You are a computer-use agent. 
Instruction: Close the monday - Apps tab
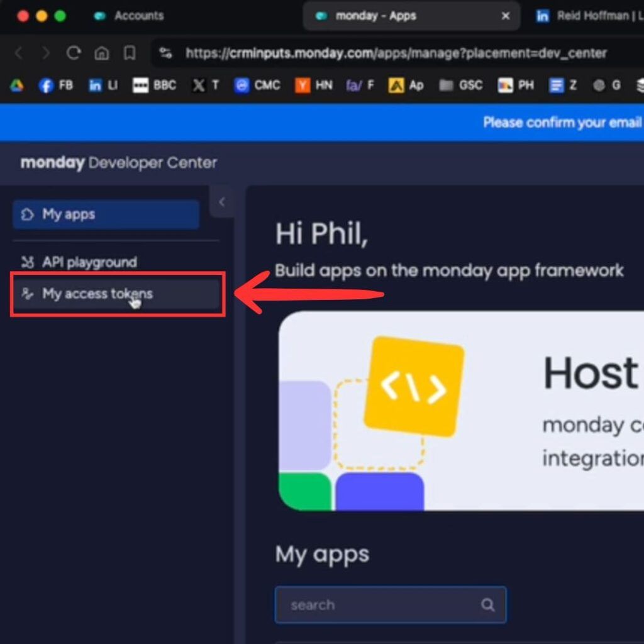[506, 16]
